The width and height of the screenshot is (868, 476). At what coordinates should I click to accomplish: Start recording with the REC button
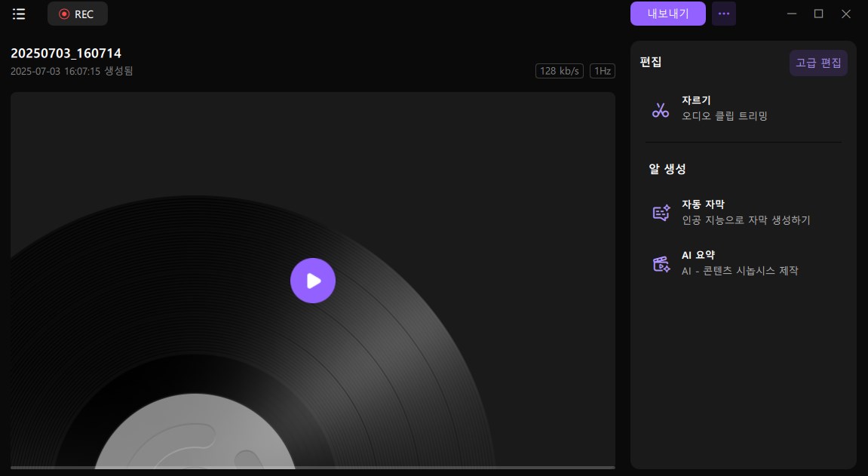pyautogui.click(x=77, y=14)
